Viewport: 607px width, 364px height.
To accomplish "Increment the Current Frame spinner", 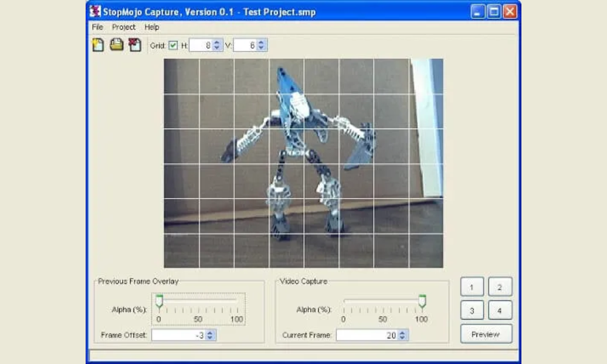I will coord(402,332).
